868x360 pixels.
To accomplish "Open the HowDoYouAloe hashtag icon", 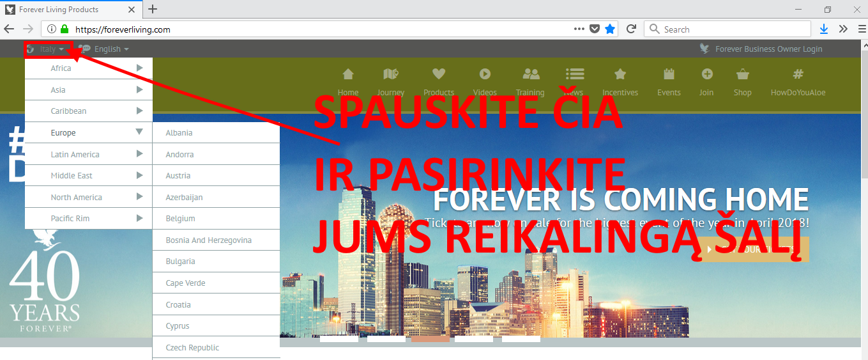I will [798, 74].
